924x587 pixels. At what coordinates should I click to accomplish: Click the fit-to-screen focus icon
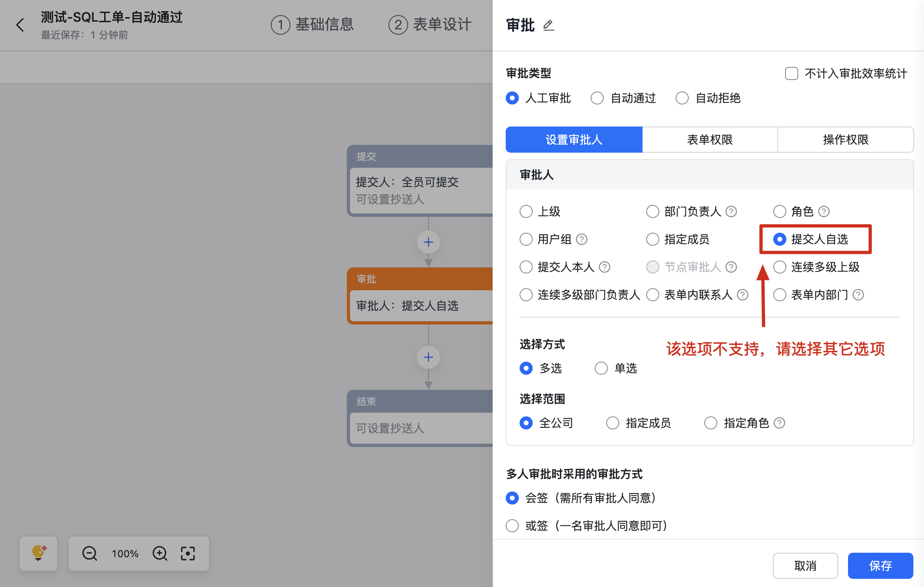188,554
